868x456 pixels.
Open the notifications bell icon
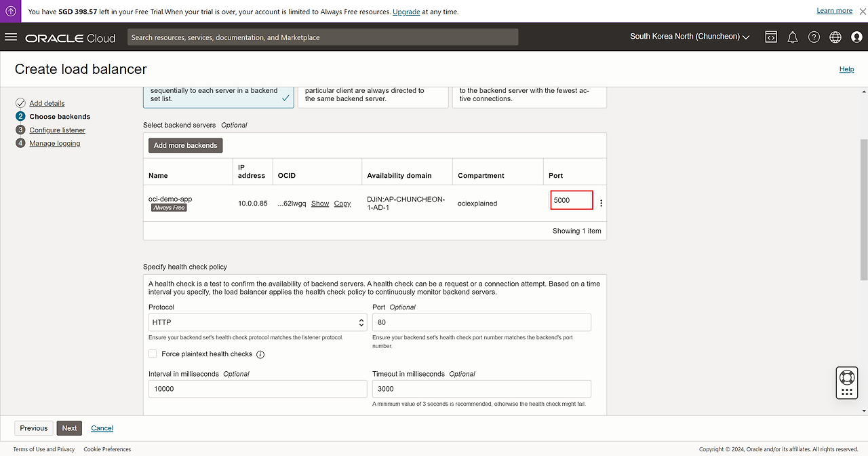tap(792, 37)
